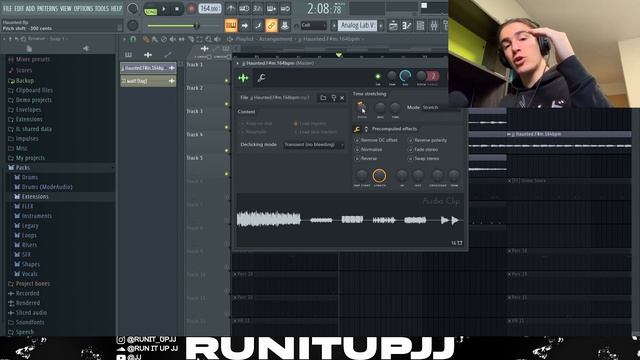640x360 pixels.
Task: Open the PATTERNS menu
Action: [47, 8]
